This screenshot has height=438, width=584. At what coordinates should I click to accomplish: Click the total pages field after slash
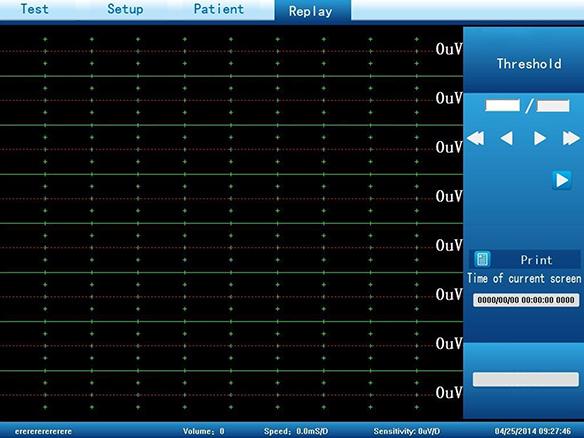[x=553, y=106]
